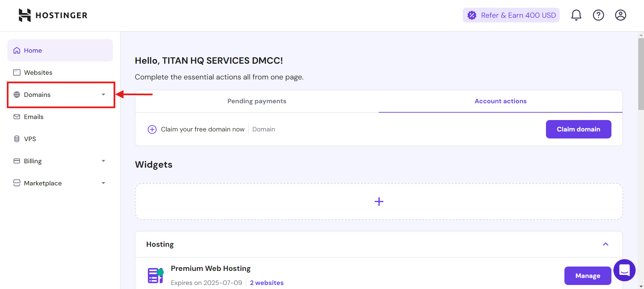Image resolution: width=644 pixels, height=289 pixels.
Task: Click the Home house icon
Action: [17, 50]
